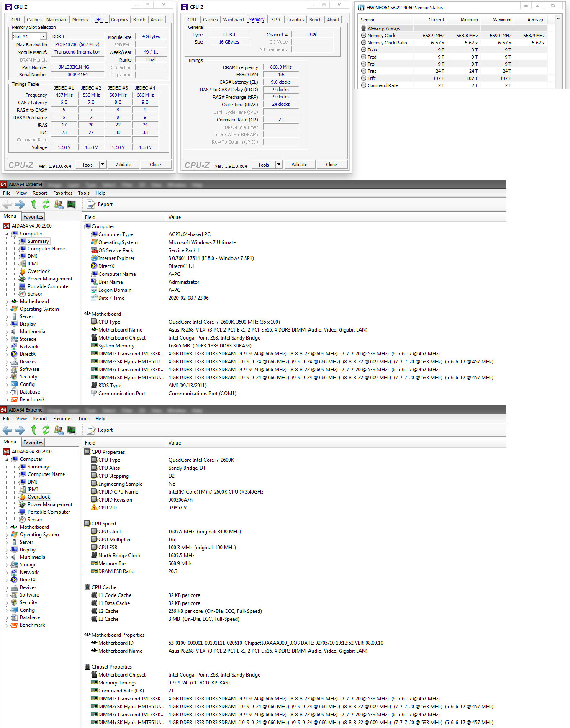Expand the Network node in lower AIDA64 tree
The height and width of the screenshot is (728, 570).
point(7,572)
